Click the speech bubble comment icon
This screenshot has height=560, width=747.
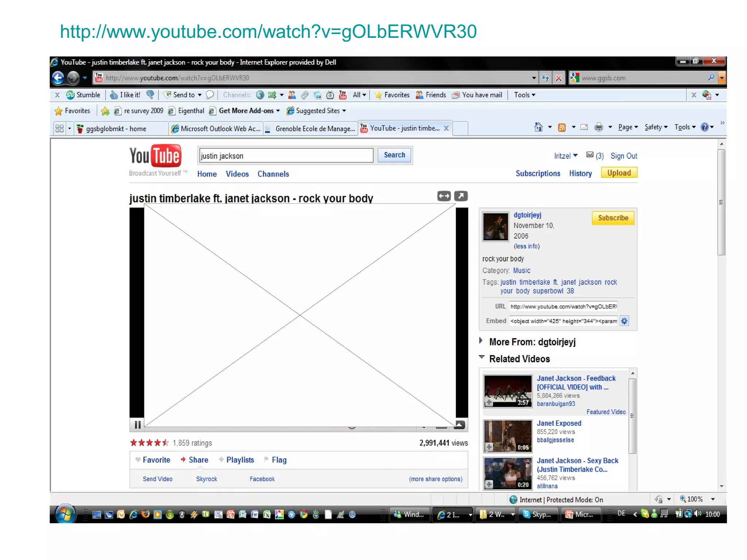[x=210, y=95]
